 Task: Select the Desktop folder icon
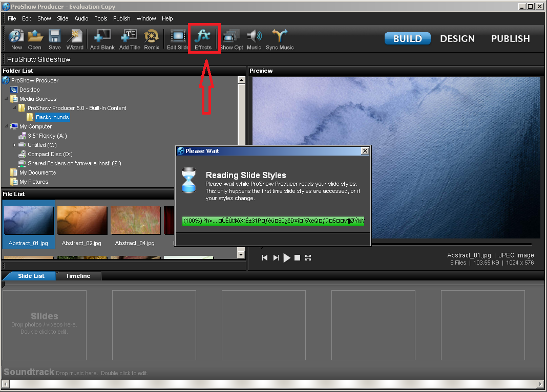click(14, 90)
